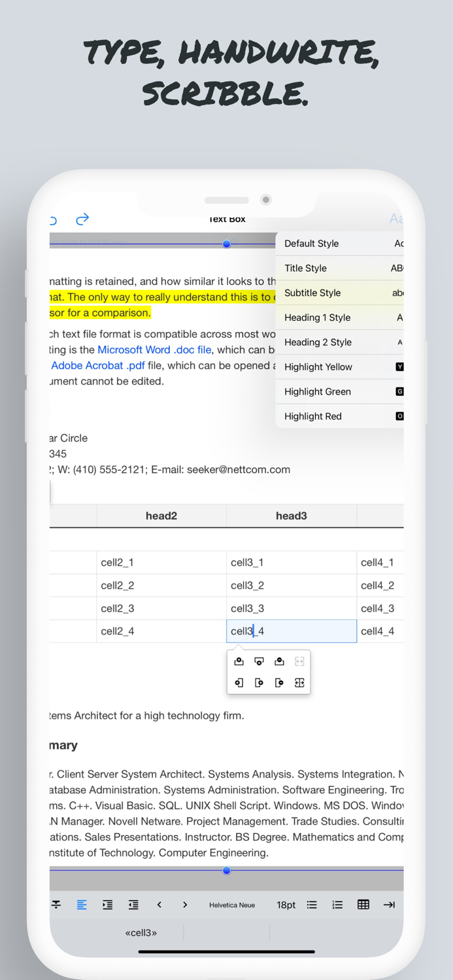Select table cell cell4_1
Screen dimensions: 453x980
pos(380,563)
